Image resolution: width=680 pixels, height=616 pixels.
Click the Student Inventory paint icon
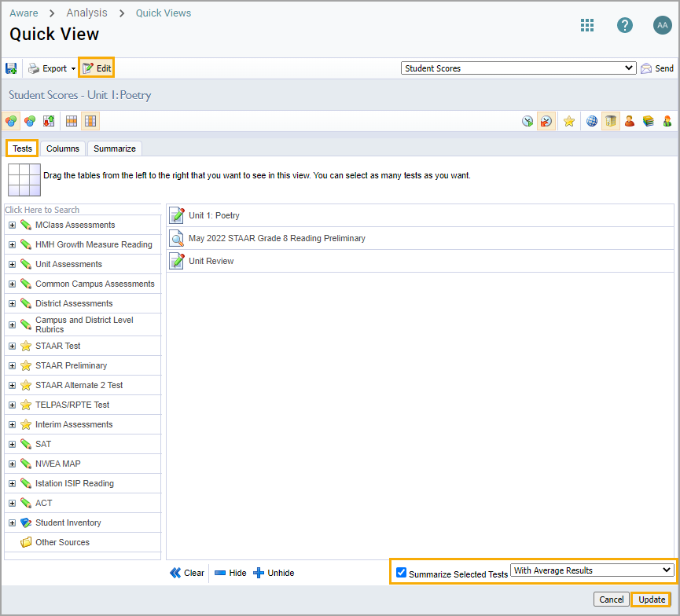tap(26, 522)
